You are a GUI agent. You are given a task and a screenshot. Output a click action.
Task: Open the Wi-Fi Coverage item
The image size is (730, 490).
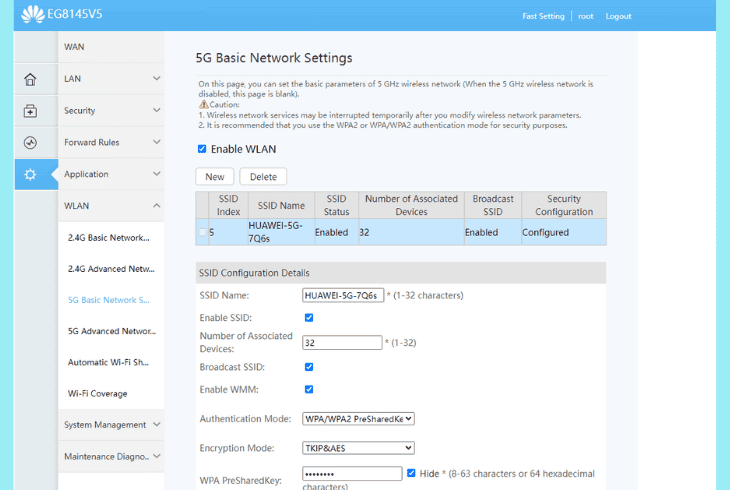pos(97,394)
